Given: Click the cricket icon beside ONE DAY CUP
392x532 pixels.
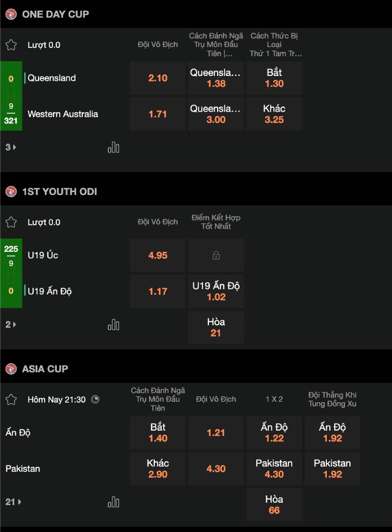Looking at the screenshot, I should point(11,14).
